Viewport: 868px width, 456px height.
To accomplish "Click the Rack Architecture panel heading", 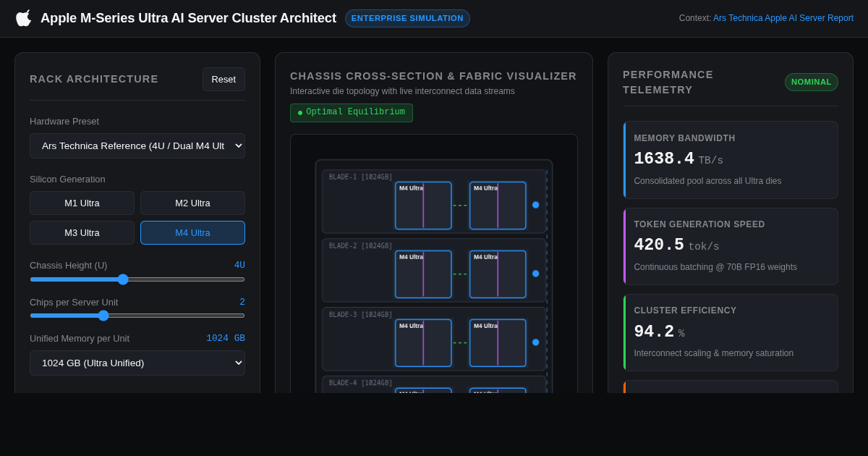I will pos(94,79).
